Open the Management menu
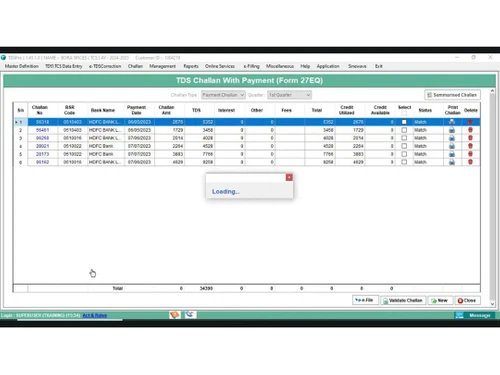The width and height of the screenshot is (500, 375). (162, 66)
